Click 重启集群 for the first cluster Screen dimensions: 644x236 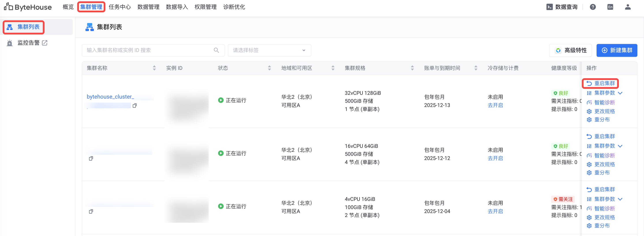[601, 84]
